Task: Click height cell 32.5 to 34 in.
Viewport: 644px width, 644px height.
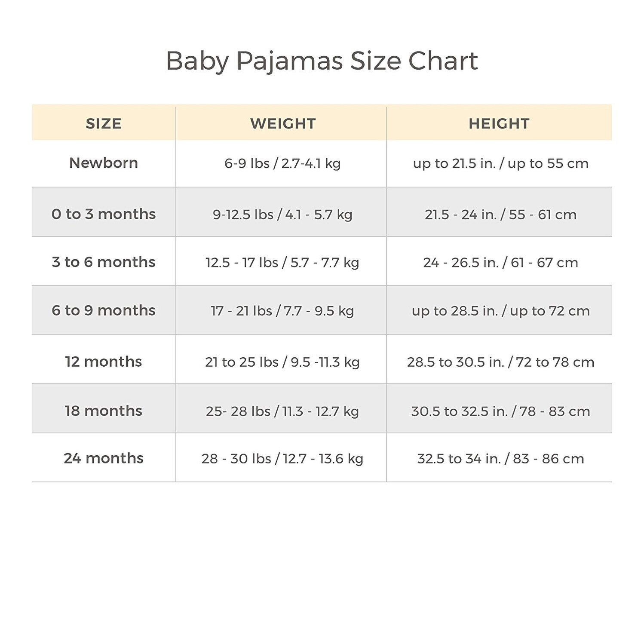Action: pyautogui.click(x=500, y=459)
